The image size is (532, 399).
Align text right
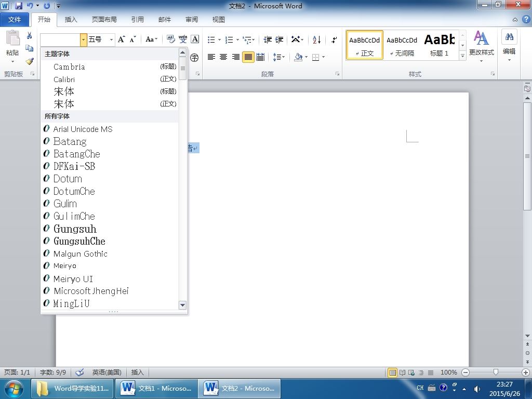(235, 57)
